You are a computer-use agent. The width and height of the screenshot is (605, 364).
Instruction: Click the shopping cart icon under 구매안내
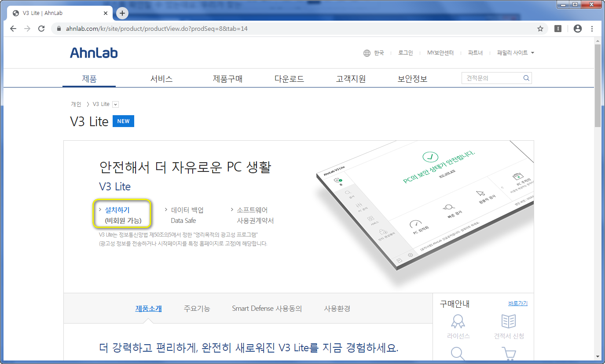click(x=509, y=354)
